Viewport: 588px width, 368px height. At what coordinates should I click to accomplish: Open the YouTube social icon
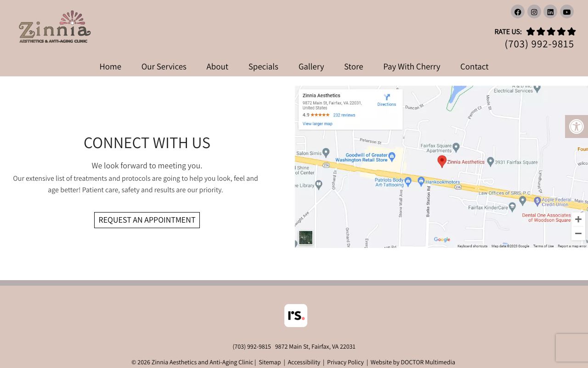tap(567, 11)
